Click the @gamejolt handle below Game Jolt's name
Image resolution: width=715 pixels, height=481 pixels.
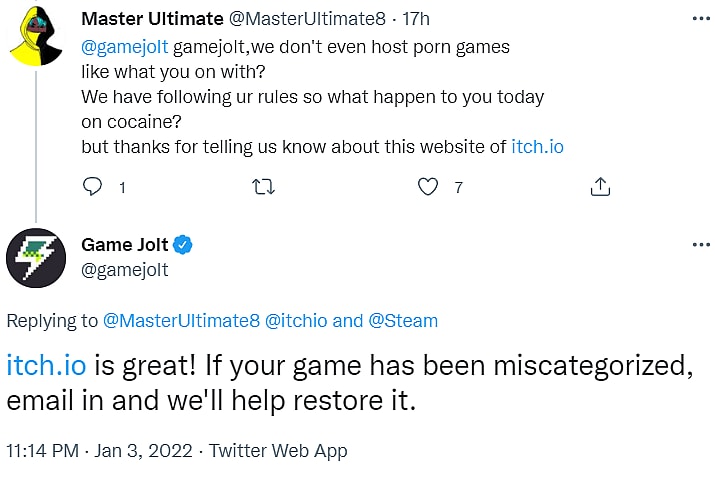124,270
